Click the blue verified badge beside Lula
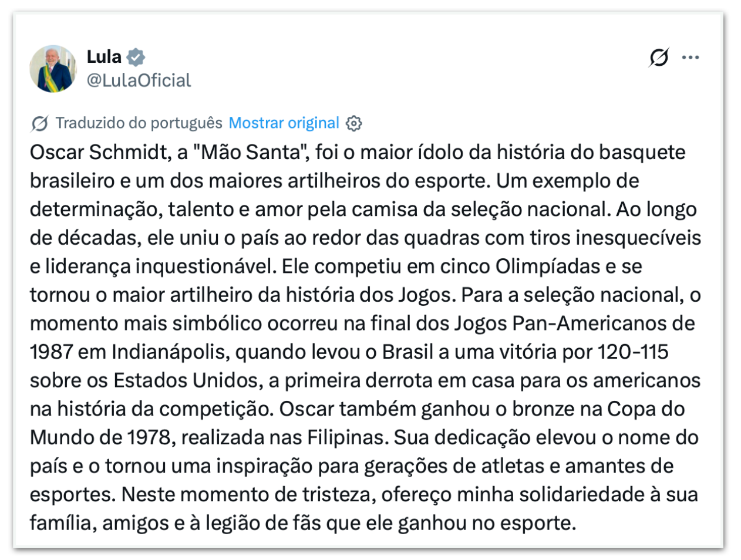This screenshot has height=560, width=741. click(x=136, y=58)
